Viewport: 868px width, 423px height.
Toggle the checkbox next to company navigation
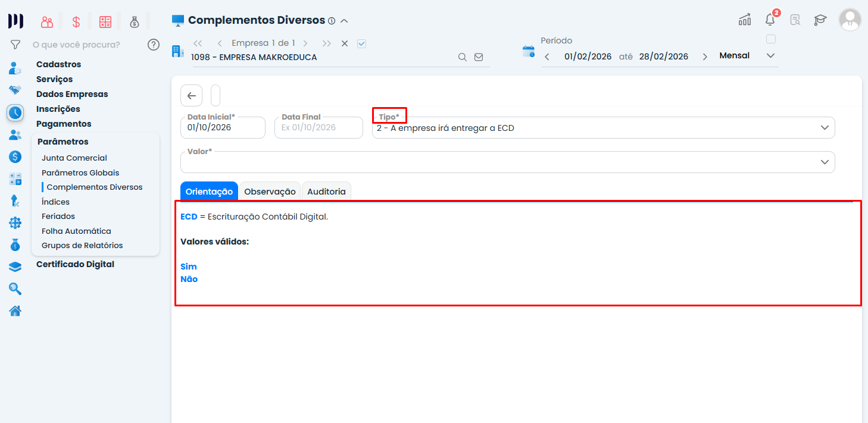(x=361, y=43)
